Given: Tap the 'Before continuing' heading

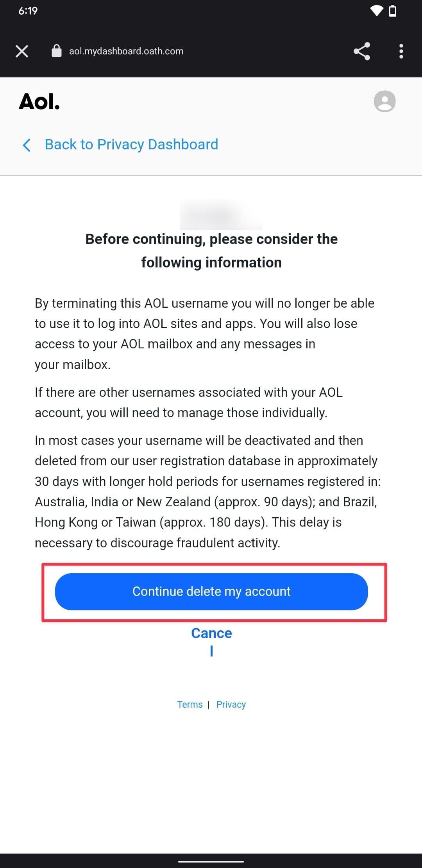Looking at the screenshot, I should [x=211, y=251].
